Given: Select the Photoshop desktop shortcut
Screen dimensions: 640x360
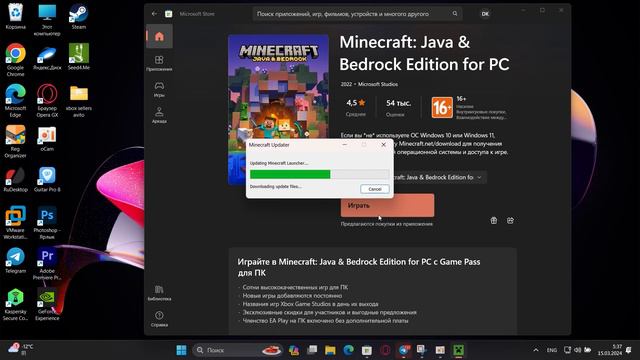Looking at the screenshot, I should (x=47, y=223).
